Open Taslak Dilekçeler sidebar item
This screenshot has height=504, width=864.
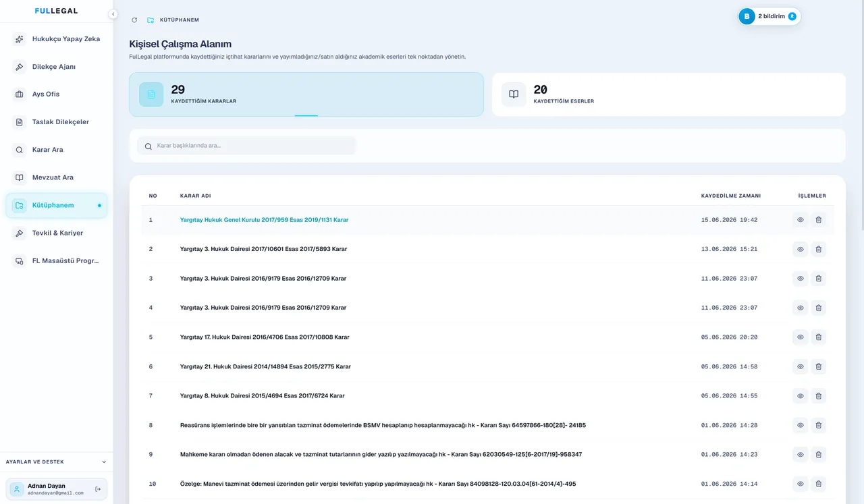click(57, 122)
